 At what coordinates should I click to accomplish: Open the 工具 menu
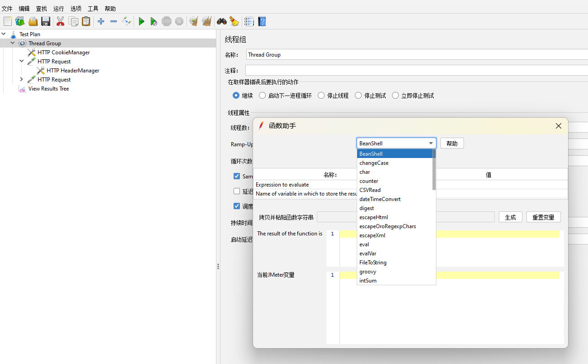[93, 9]
